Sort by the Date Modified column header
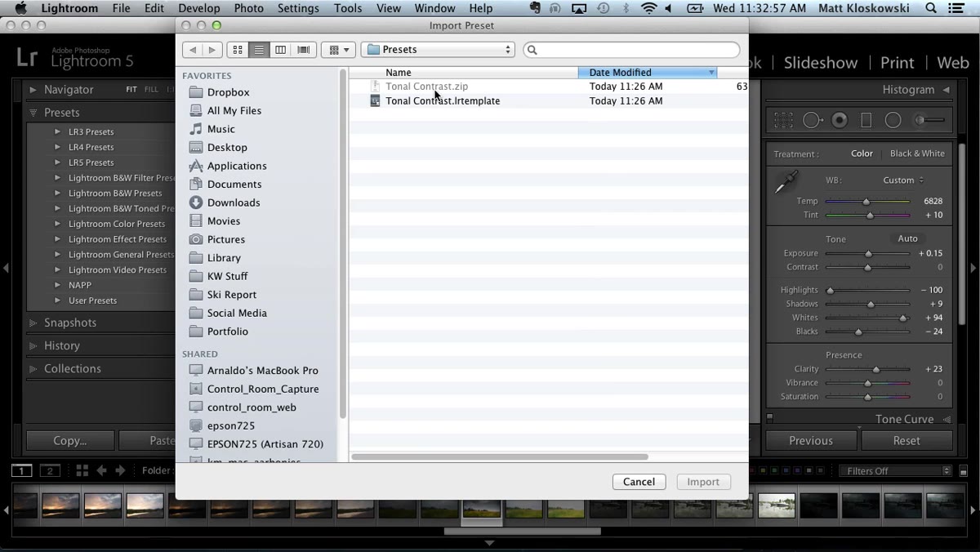This screenshot has height=552, width=980. click(647, 73)
